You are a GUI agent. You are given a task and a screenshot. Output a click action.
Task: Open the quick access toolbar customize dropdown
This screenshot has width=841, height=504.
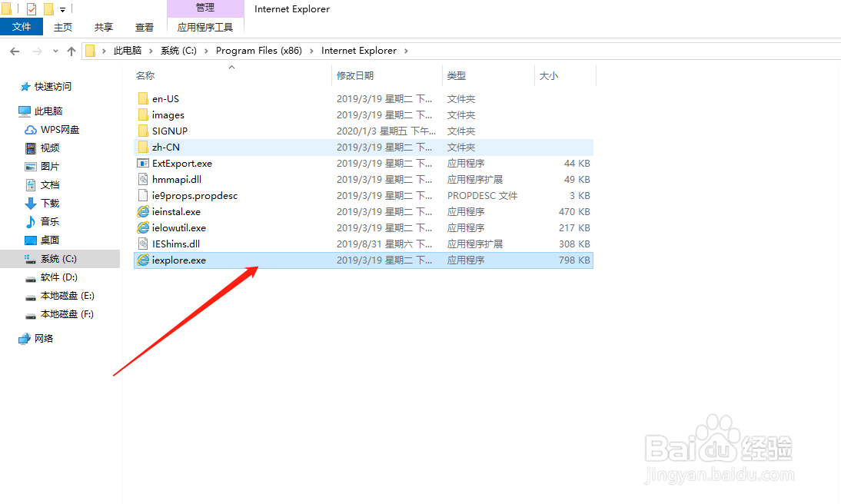(63, 10)
